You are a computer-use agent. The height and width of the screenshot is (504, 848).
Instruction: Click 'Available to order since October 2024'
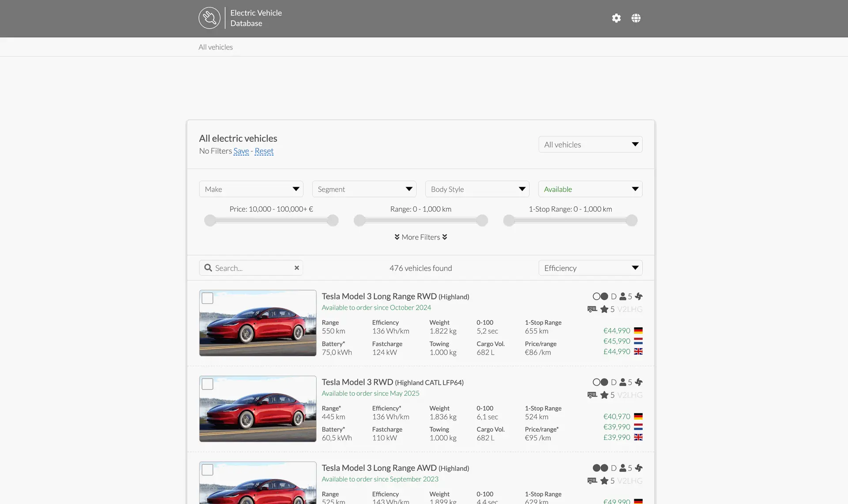376,307
